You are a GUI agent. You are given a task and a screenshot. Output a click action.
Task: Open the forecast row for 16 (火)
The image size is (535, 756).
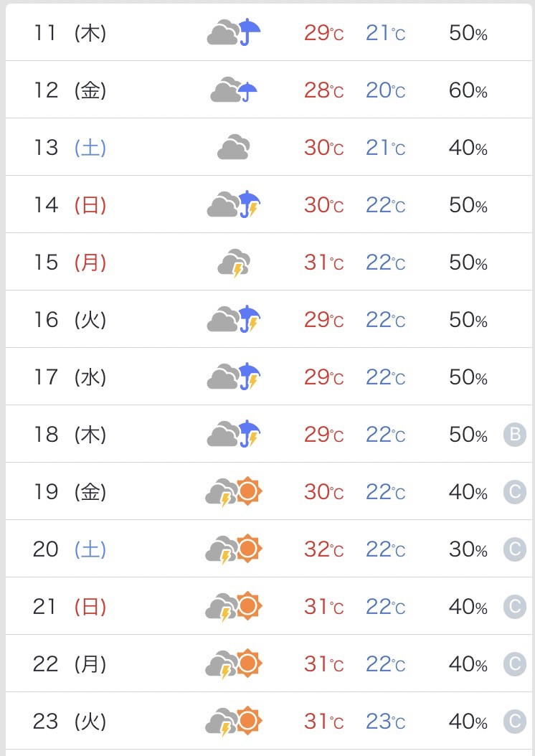coord(268,319)
